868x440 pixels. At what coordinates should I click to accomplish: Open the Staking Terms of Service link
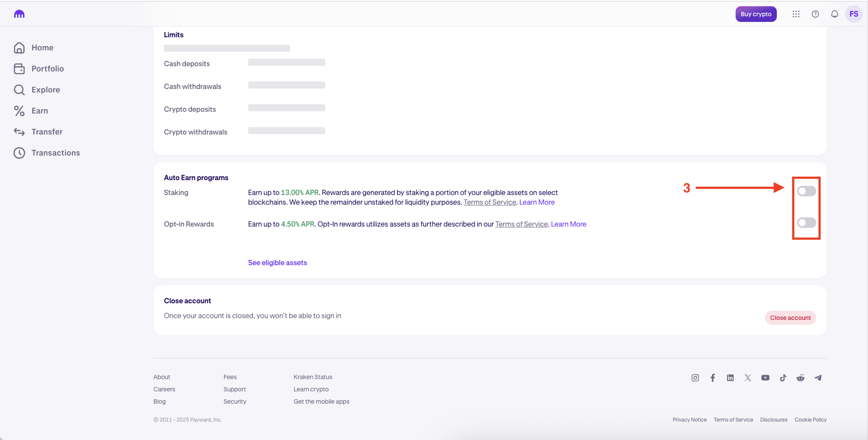coord(490,202)
